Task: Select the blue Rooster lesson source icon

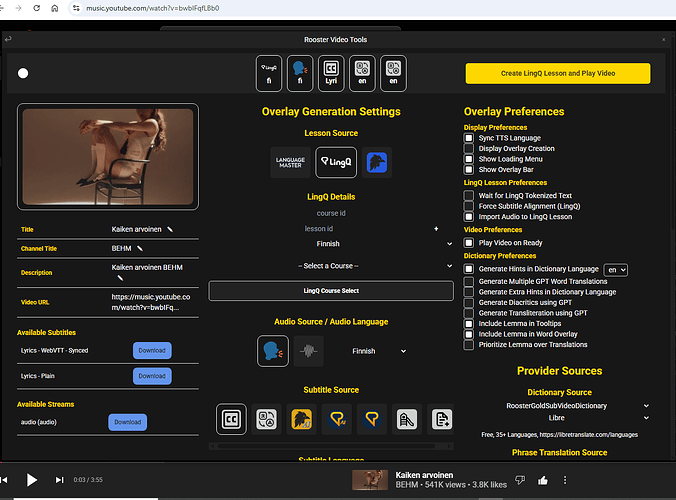Action: point(377,162)
